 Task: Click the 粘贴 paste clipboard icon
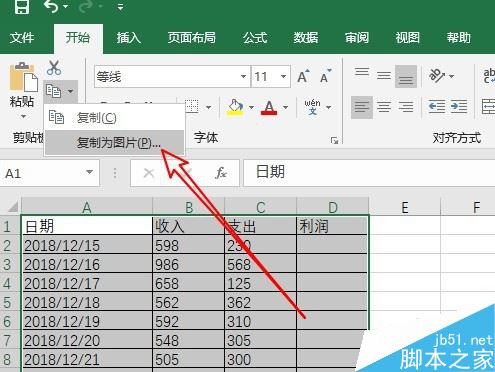point(23,77)
